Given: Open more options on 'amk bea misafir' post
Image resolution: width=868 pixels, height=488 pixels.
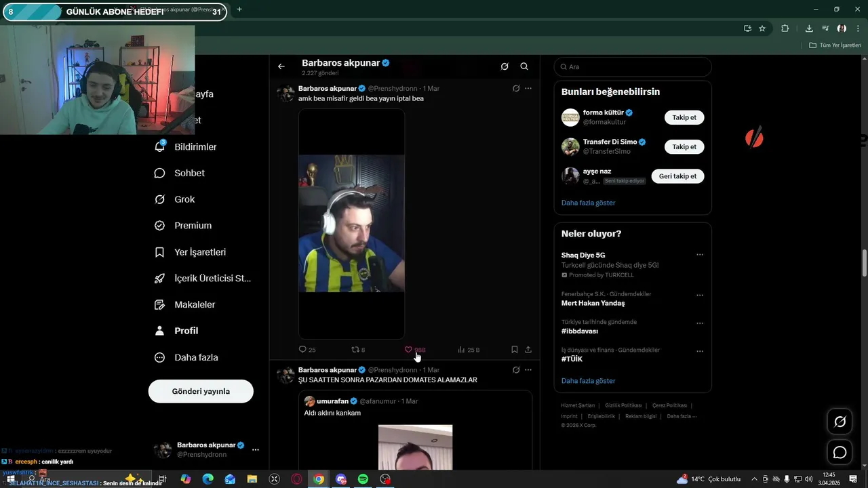Looking at the screenshot, I should coord(528,88).
